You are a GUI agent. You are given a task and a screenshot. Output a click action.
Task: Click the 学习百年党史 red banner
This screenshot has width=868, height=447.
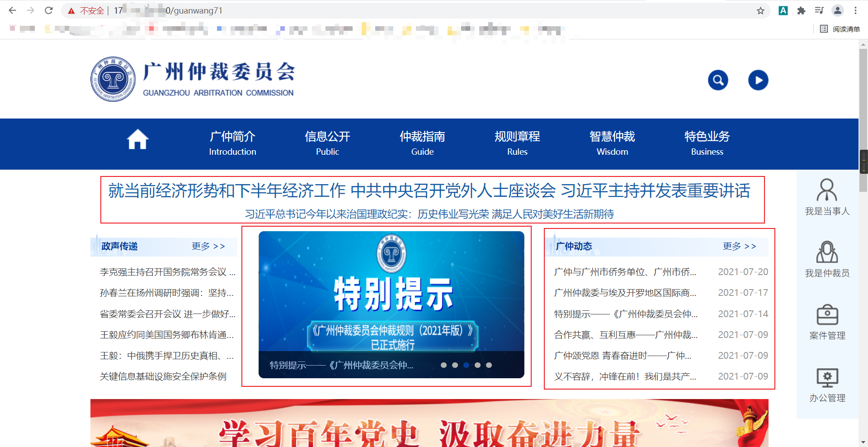[x=429, y=423]
